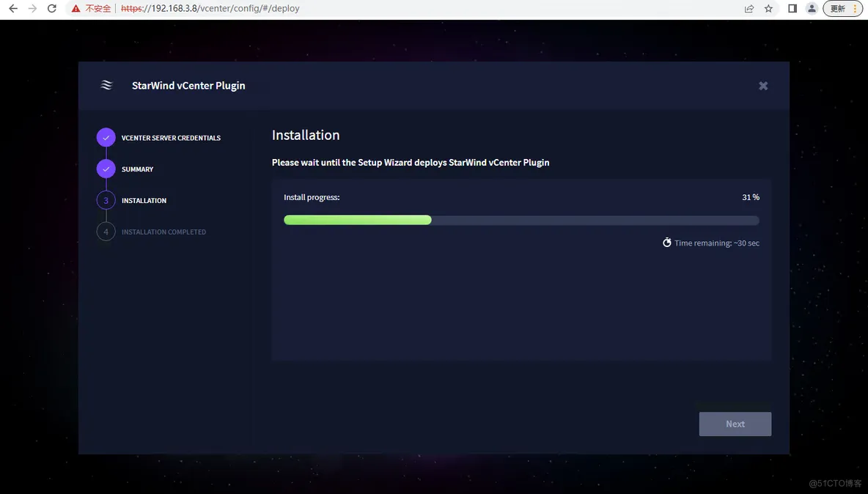The height and width of the screenshot is (494, 868).
Task: Click the time remaining stopwatch icon
Action: pos(667,243)
